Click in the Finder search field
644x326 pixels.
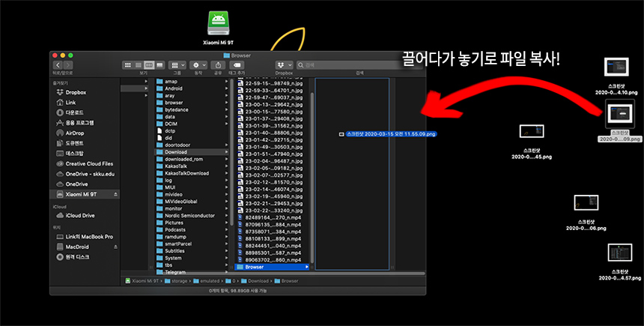coord(360,65)
